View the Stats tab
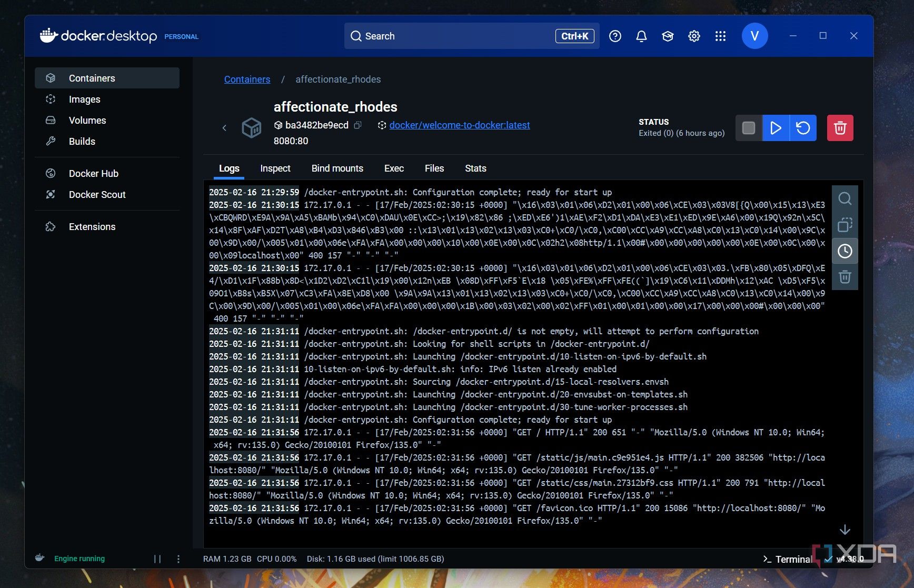The width and height of the screenshot is (914, 588). click(475, 168)
